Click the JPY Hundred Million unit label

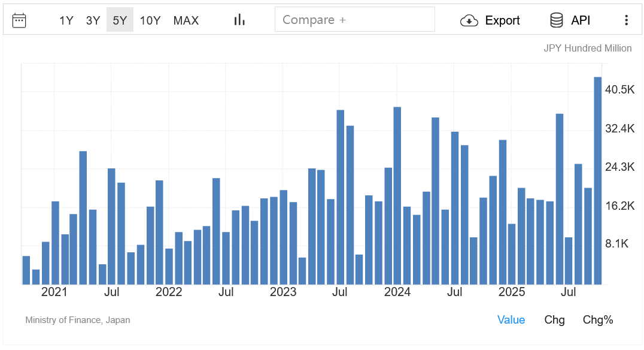[x=588, y=48]
